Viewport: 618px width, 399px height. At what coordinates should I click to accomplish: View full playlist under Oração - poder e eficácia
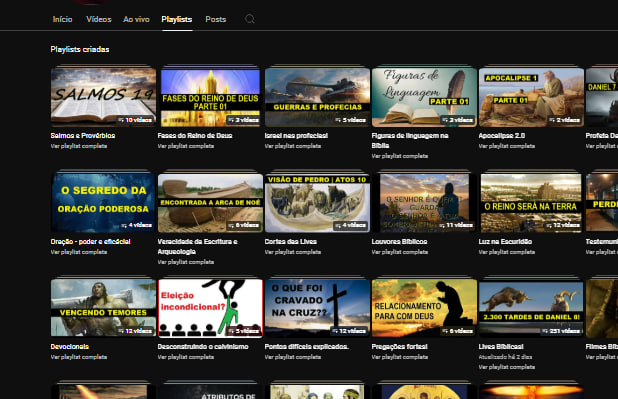pos(79,252)
